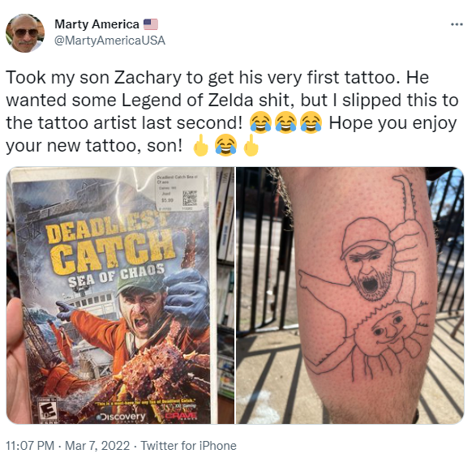The width and height of the screenshot is (476, 458).
Task: Click the laughing emoji between the middle fingers
Action: (x=225, y=145)
